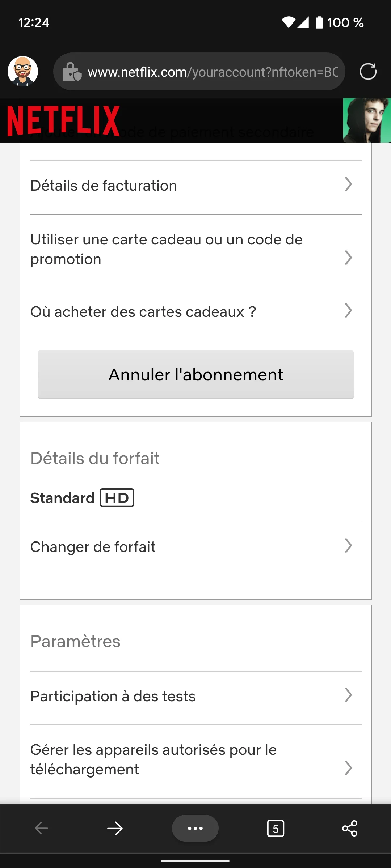Open the tab switcher showing 5
The height and width of the screenshot is (868, 391).
click(x=276, y=828)
